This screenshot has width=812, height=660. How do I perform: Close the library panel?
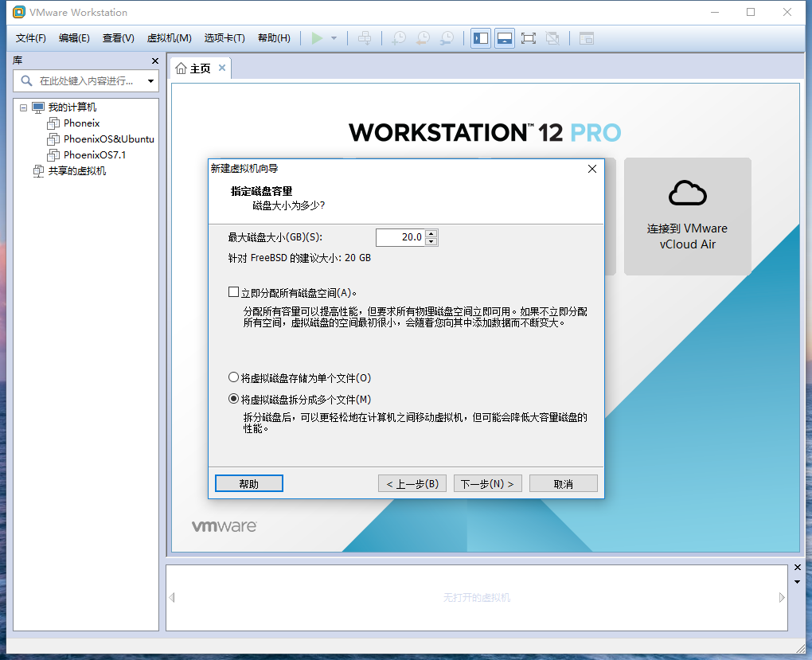tap(155, 61)
